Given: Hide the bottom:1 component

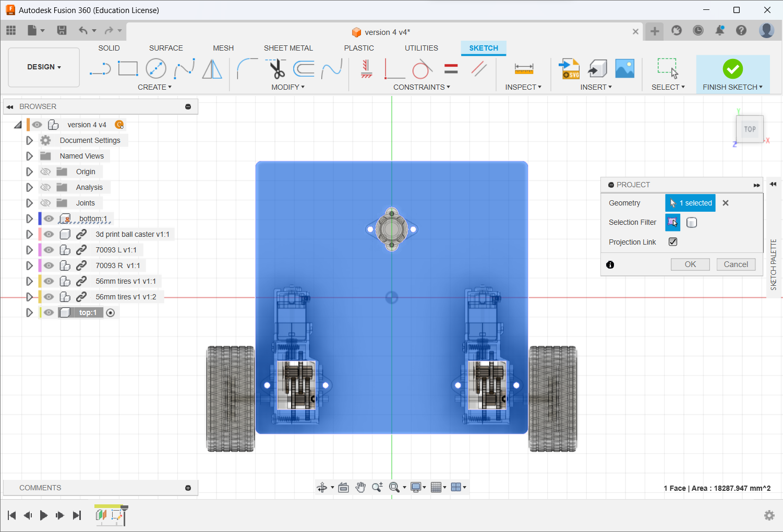Looking at the screenshot, I should [49, 219].
